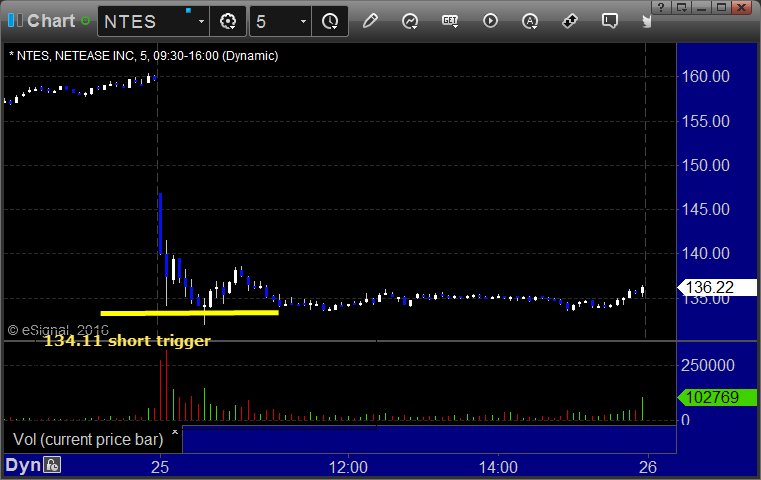Click the pop-out window menu button

681,8
